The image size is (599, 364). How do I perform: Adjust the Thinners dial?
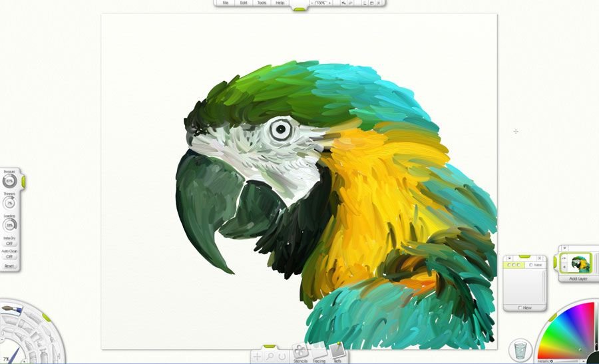9,203
